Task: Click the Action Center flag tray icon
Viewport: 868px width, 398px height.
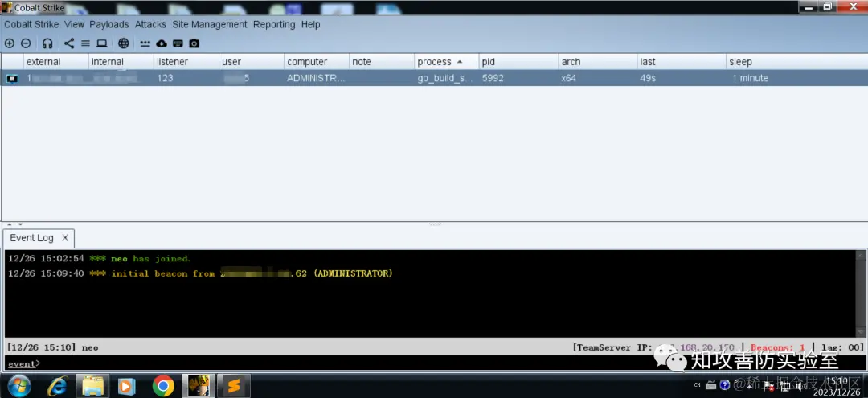Action: (768, 385)
